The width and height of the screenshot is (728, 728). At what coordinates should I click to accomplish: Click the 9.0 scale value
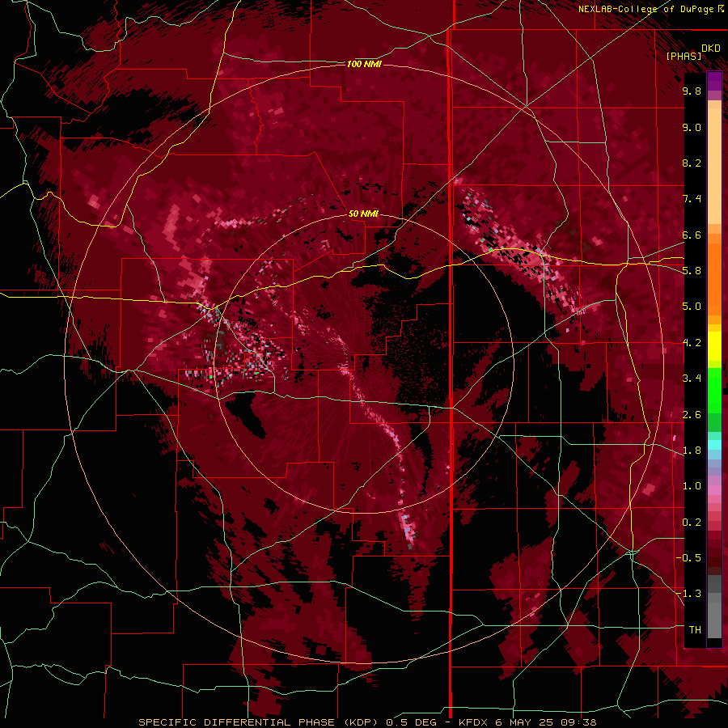(692, 128)
